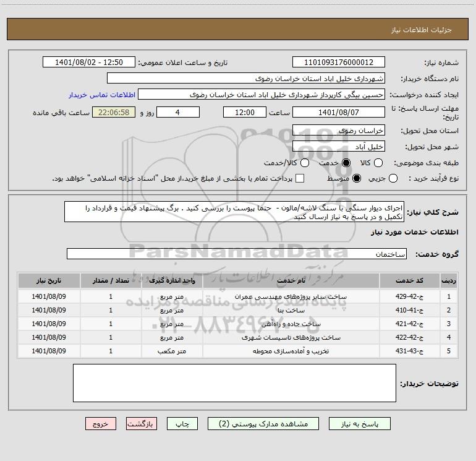This screenshot has width=476, height=461.
Task: Click service code ج-43-431
Action: point(409,351)
